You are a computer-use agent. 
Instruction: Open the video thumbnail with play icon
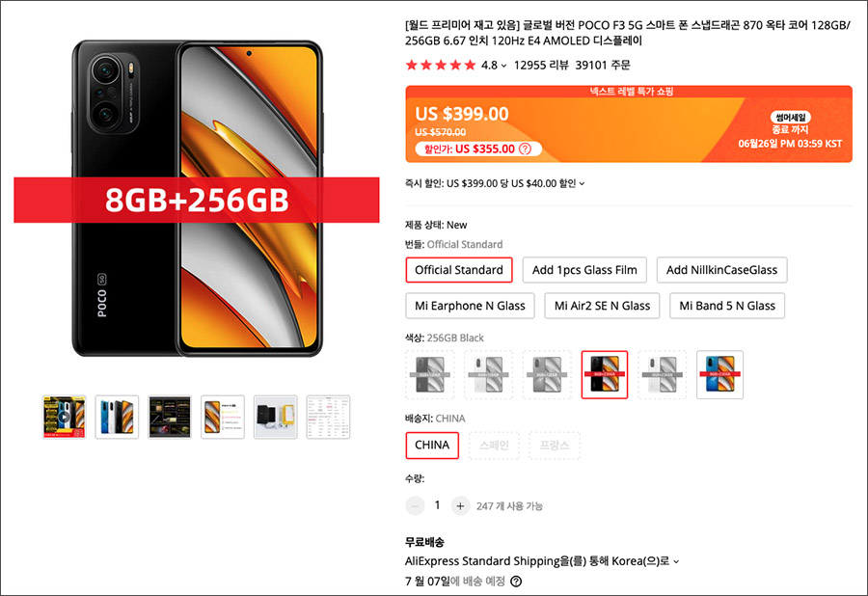coord(65,418)
